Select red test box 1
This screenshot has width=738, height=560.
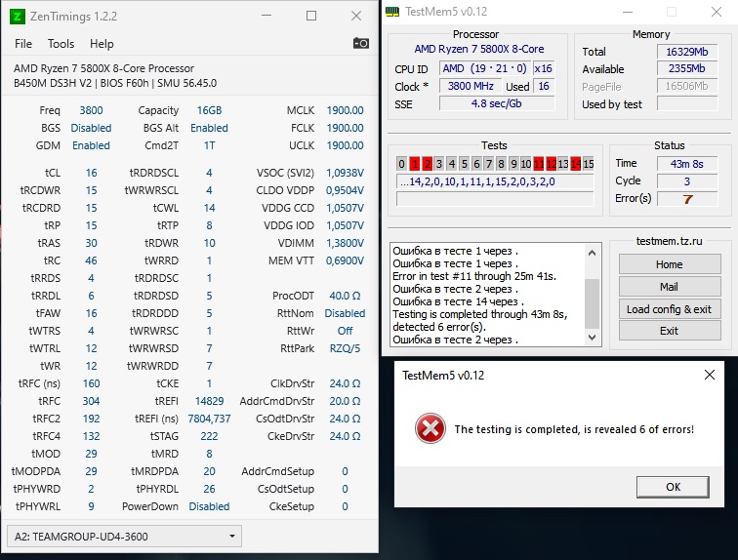(x=414, y=164)
